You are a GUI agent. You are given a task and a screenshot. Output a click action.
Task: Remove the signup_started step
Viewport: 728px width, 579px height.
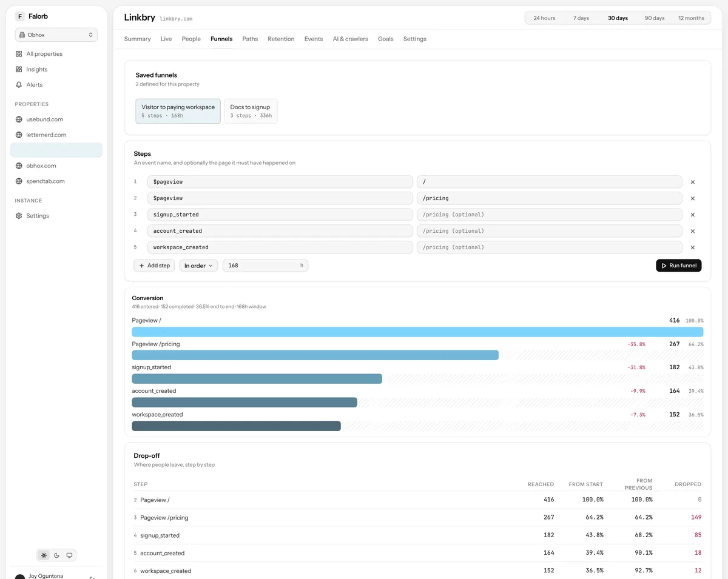(693, 215)
